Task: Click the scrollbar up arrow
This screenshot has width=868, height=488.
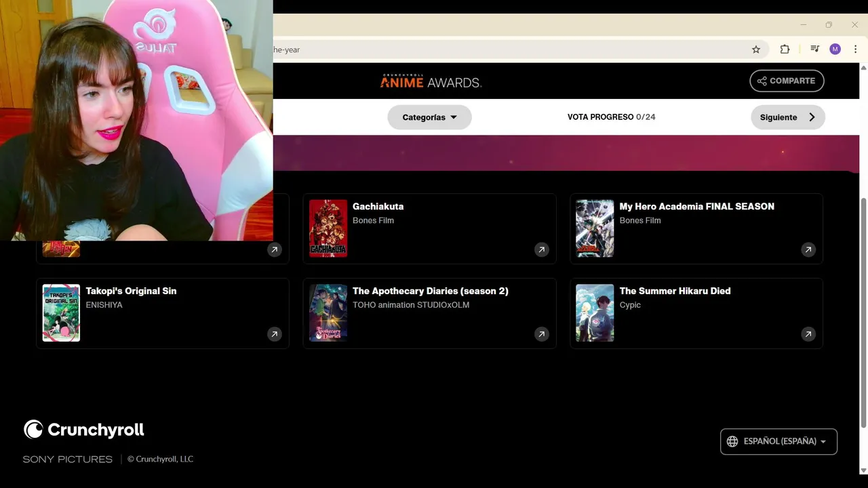Action: tap(863, 67)
